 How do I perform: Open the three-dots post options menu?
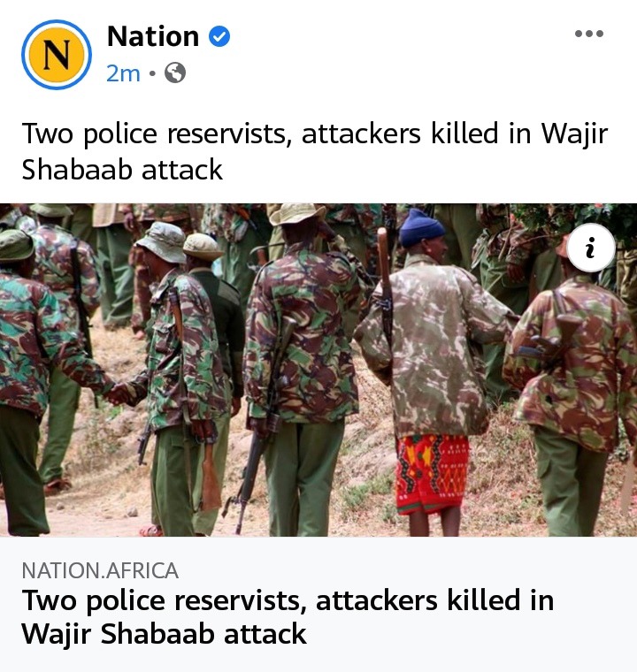[x=589, y=34]
